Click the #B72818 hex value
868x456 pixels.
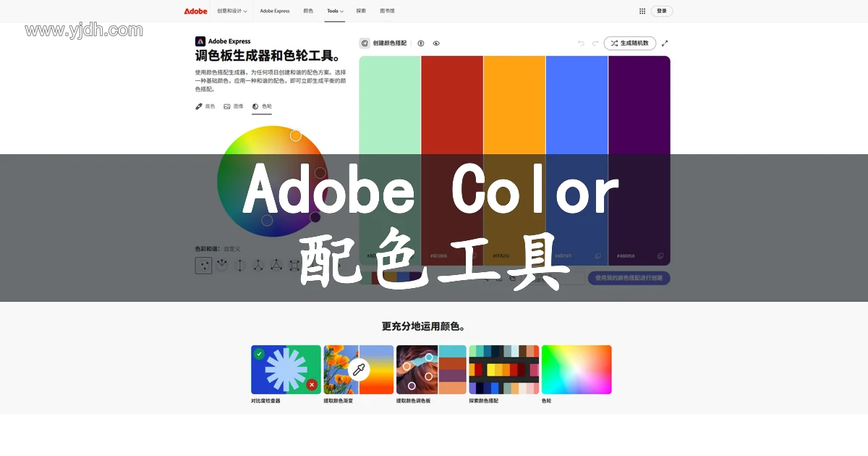[439, 256]
